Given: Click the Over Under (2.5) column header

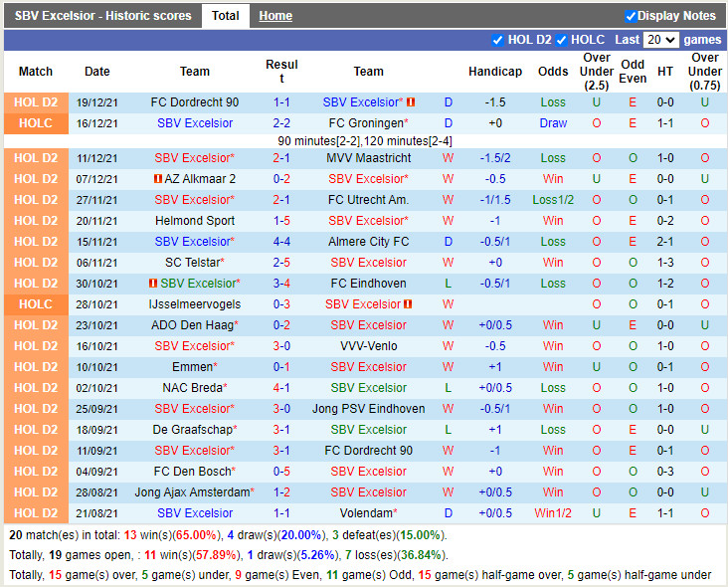Looking at the screenshot, I should (x=596, y=72).
